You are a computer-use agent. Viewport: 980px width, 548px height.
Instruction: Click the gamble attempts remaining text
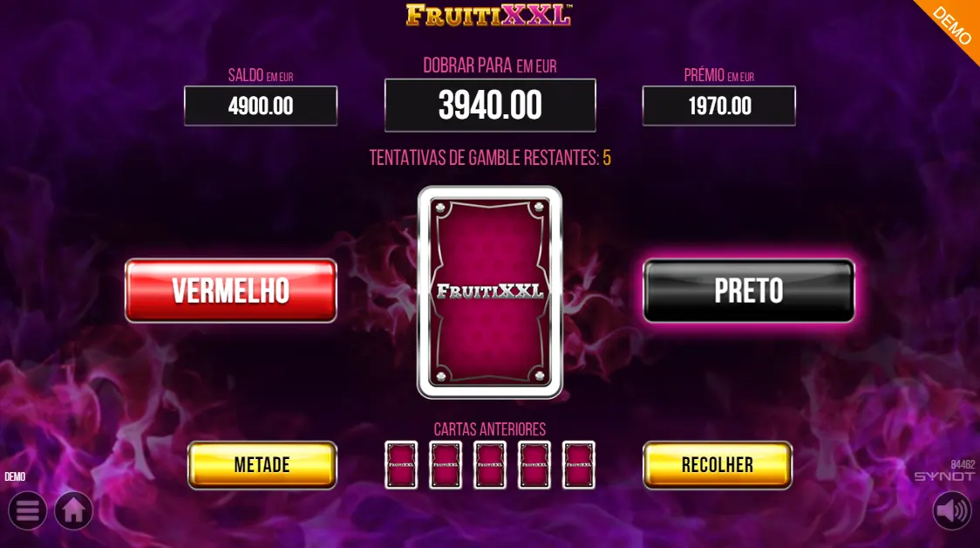490,158
